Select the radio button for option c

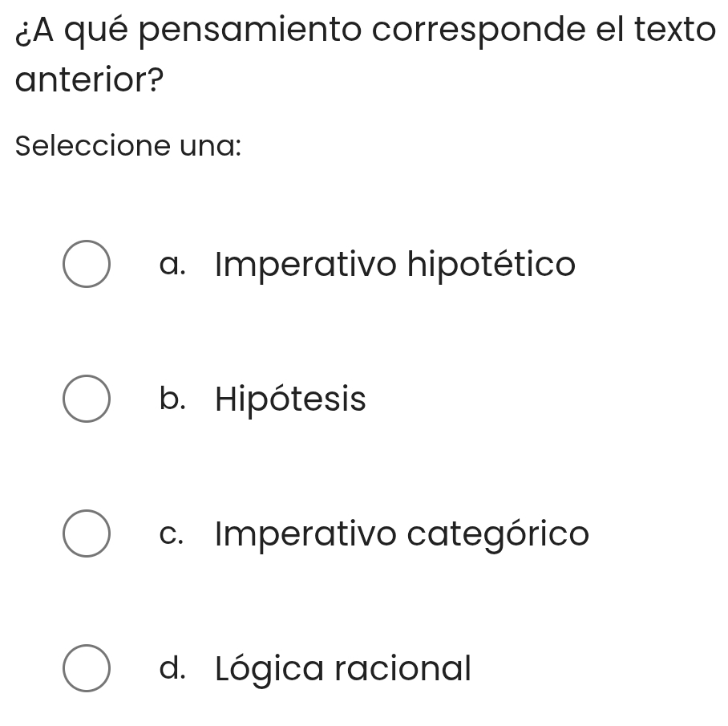click(x=87, y=533)
